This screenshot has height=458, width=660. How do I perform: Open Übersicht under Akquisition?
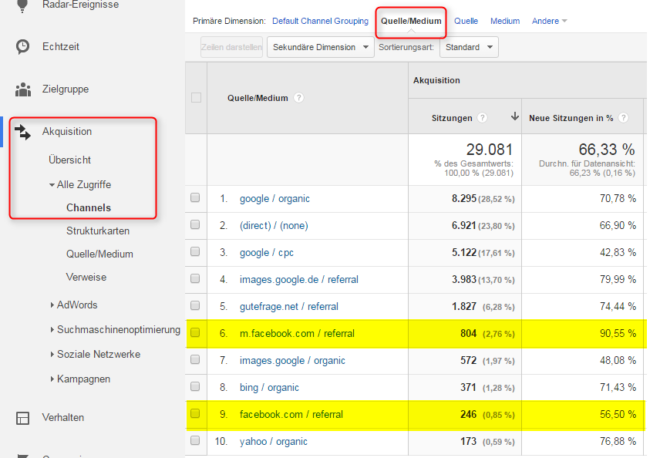(x=69, y=160)
